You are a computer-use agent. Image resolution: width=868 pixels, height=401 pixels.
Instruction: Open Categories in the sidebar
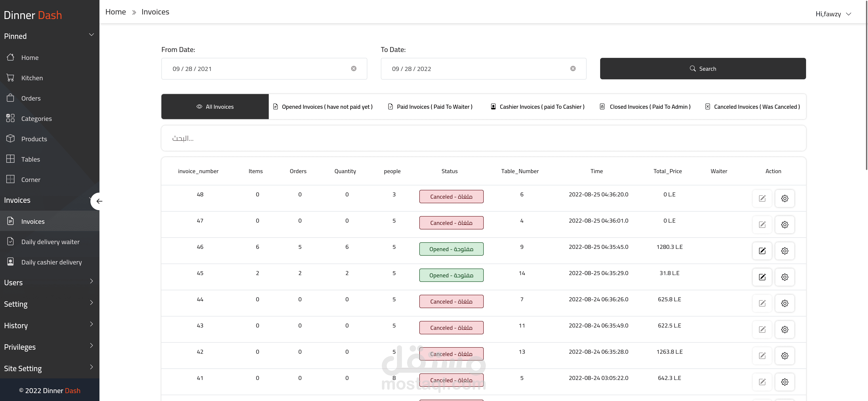36,119
